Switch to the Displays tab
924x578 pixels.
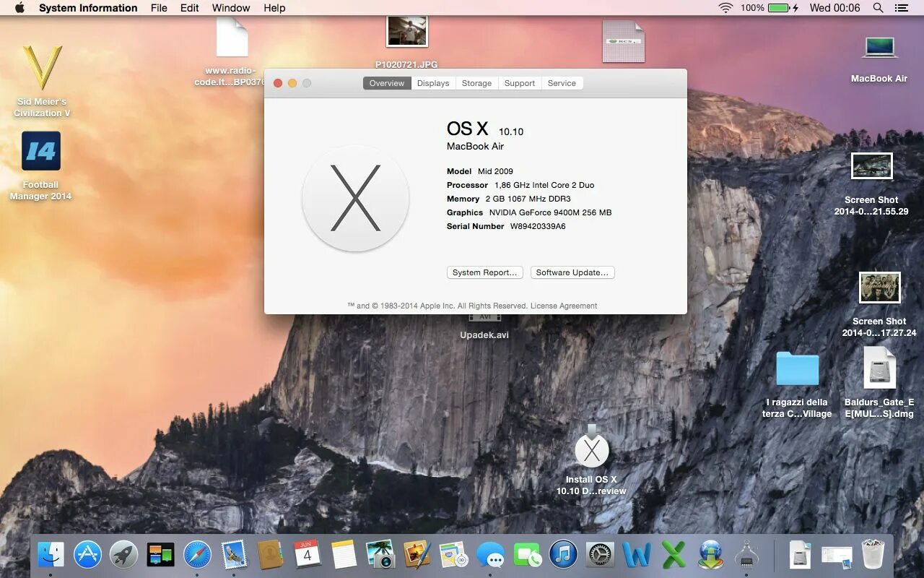point(433,83)
